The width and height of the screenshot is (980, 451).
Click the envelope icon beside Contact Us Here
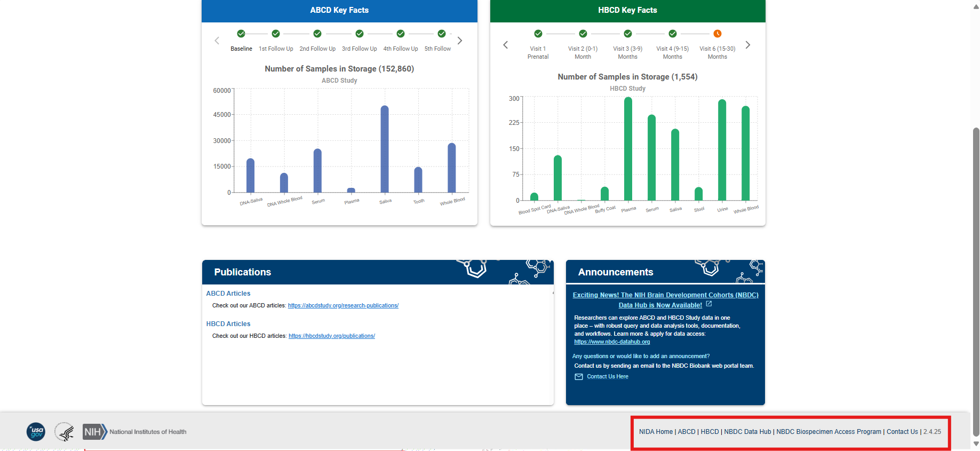(x=579, y=377)
